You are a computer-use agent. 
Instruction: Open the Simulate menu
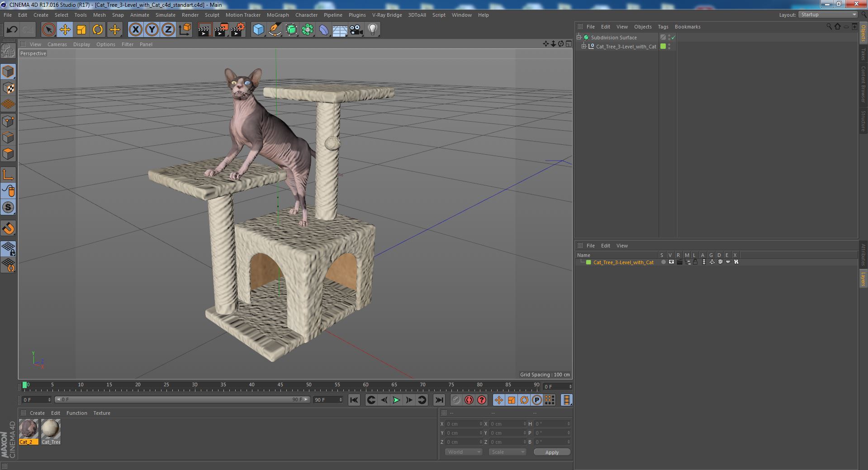(x=166, y=15)
